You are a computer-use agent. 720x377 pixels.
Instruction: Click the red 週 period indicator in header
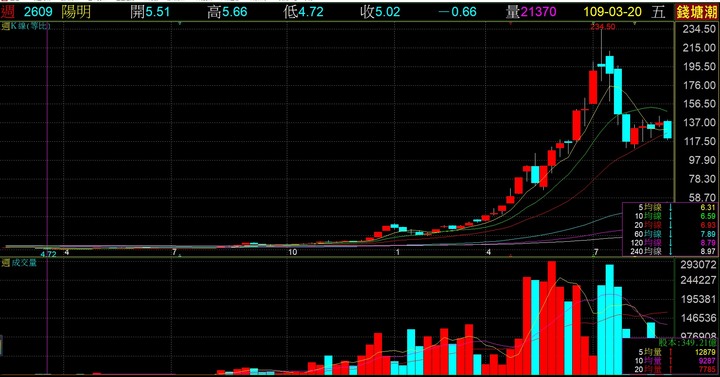click(7, 12)
